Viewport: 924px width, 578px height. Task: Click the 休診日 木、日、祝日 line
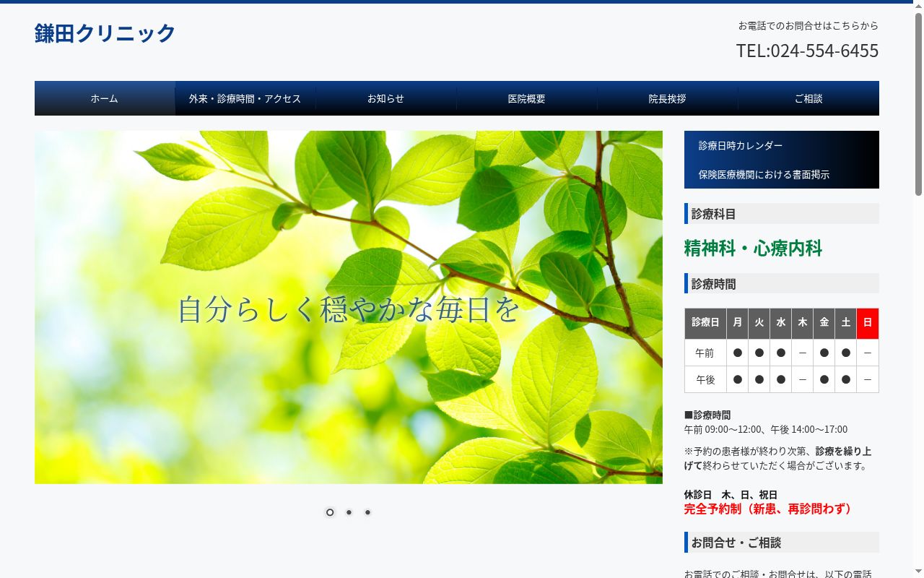click(x=731, y=495)
